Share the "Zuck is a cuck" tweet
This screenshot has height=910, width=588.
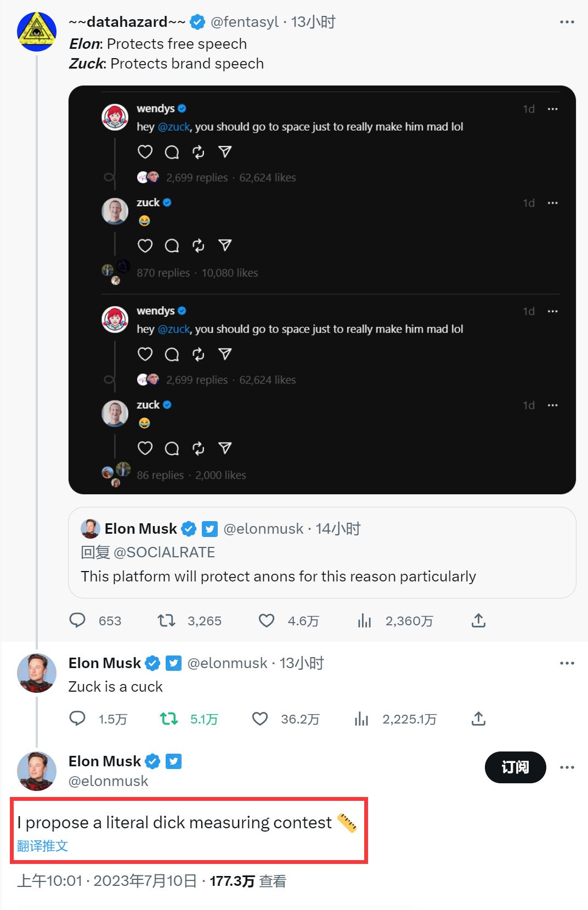[x=478, y=719]
